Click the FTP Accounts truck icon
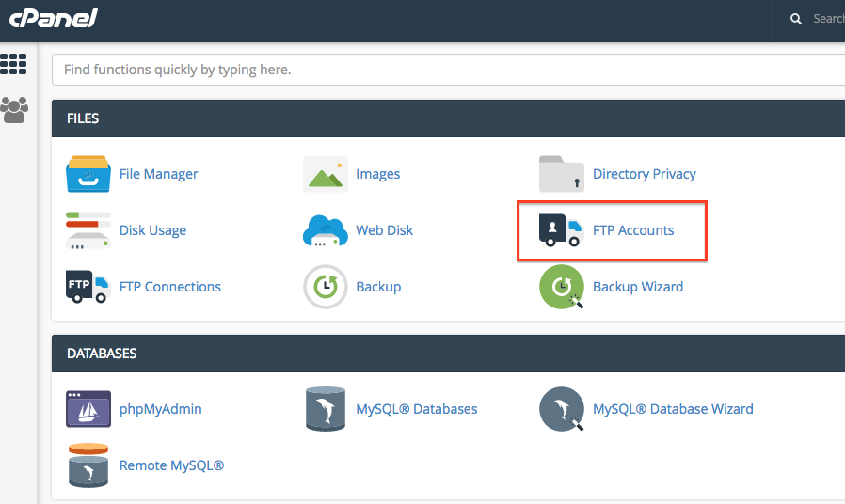Screen dimensions: 845x504 562,230
